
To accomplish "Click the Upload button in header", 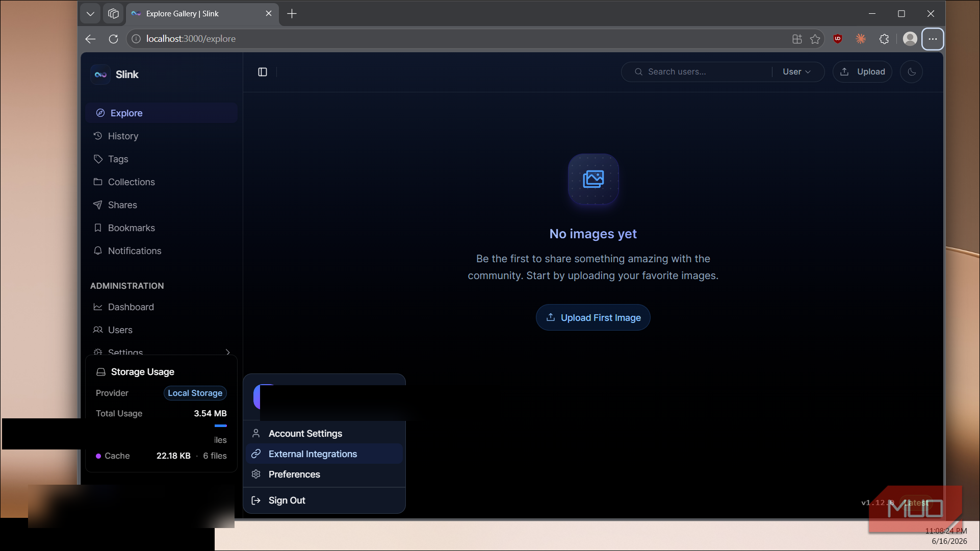I will point(862,72).
